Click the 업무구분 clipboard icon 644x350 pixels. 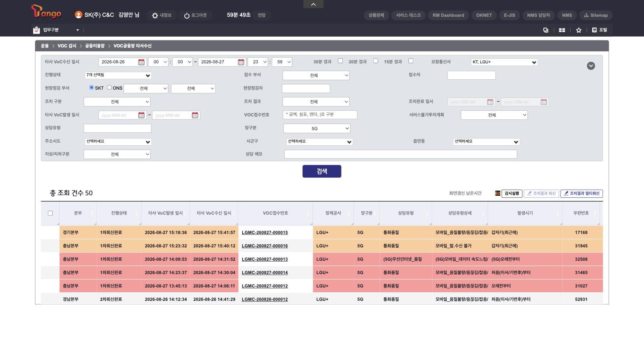tap(36, 30)
